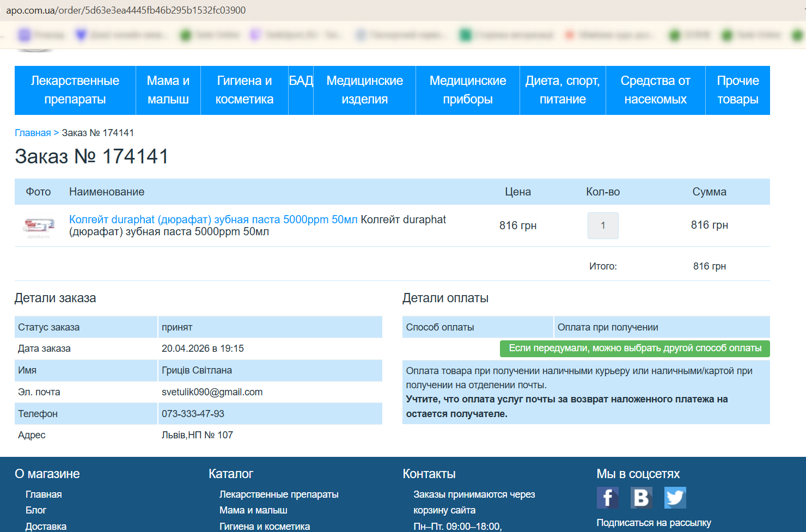Select the Мама и малыш item in the blue navigation bar
The width and height of the screenshot is (806, 532).
coord(168,90)
